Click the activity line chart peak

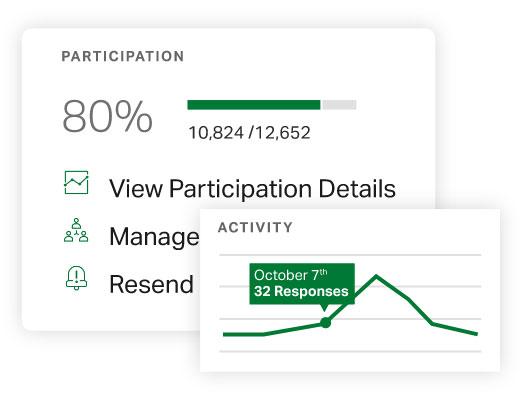point(376,276)
